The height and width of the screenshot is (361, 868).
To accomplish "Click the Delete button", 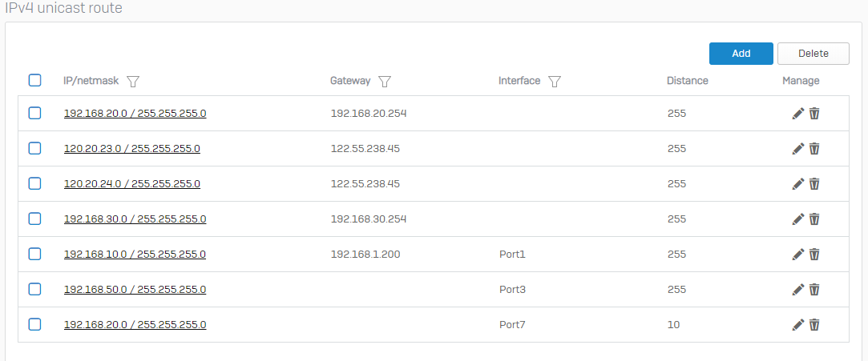I will (813, 54).
